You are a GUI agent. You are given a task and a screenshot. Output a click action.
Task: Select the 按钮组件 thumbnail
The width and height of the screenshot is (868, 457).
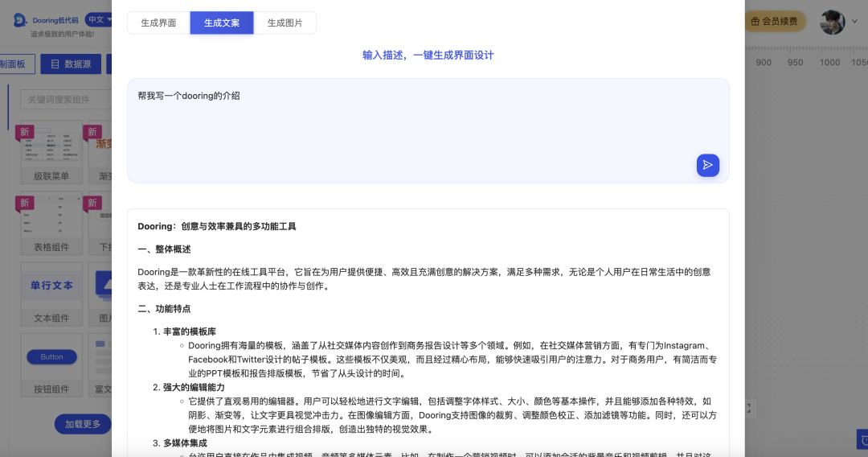[51, 365]
